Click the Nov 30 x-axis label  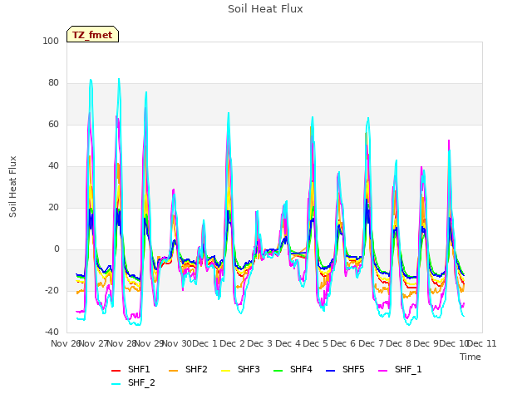point(177,343)
